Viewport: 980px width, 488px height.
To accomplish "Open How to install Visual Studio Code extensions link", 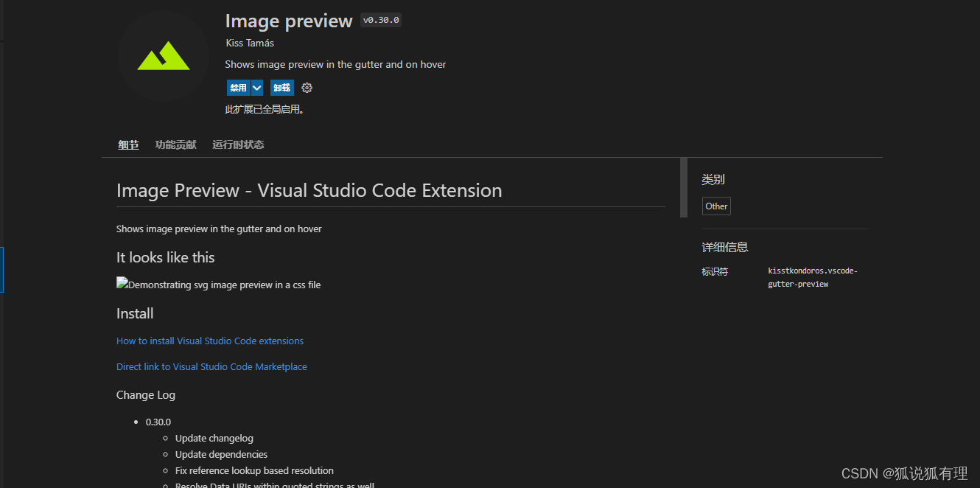I will pyautogui.click(x=210, y=341).
